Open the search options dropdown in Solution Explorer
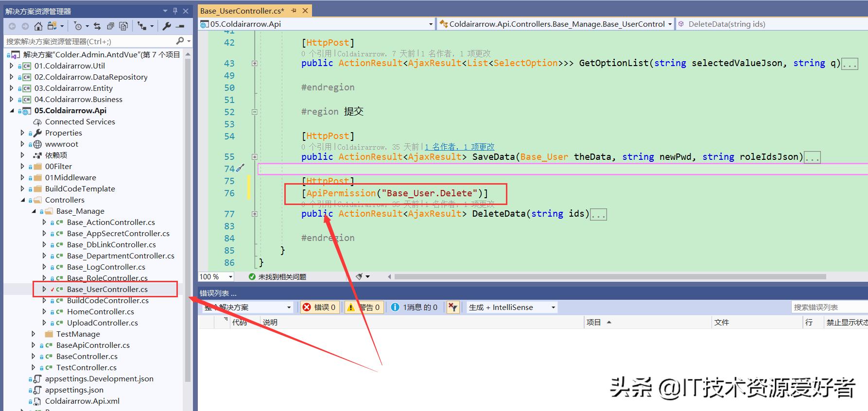 (189, 41)
